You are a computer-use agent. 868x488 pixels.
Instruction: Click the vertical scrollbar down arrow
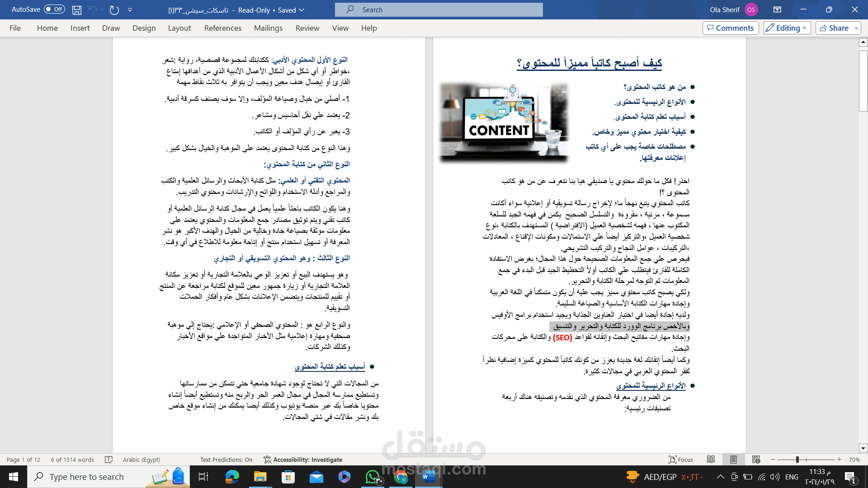(x=863, y=448)
